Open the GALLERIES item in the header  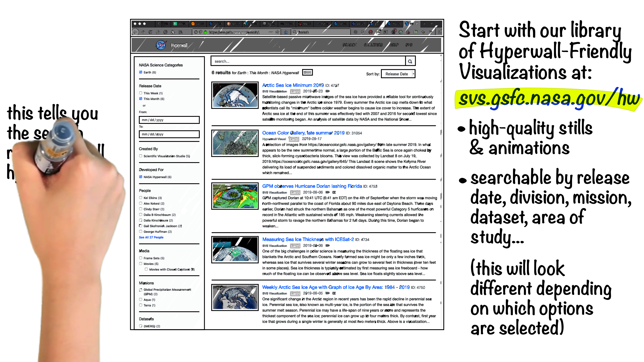click(x=373, y=45)
